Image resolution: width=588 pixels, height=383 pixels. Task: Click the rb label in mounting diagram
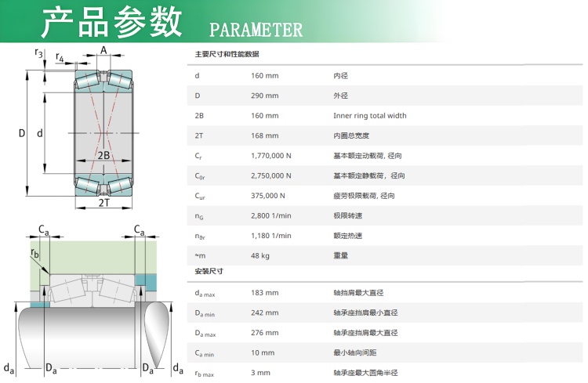[x=34, y=252]
